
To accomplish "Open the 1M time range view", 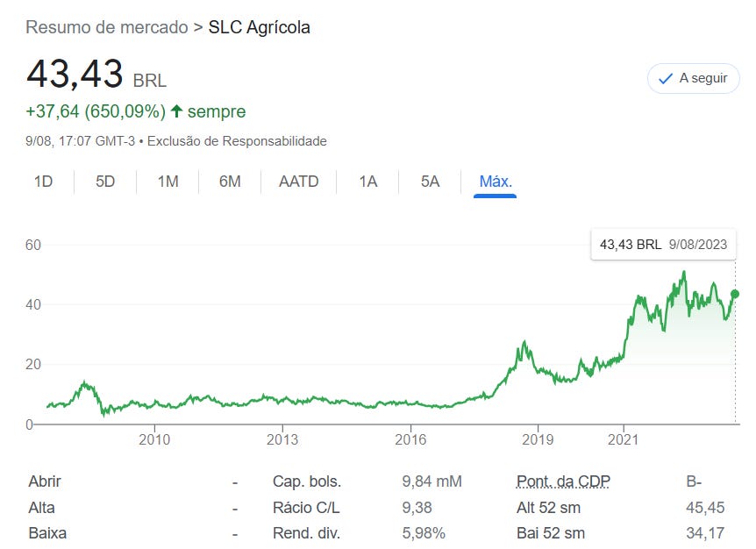I will tap(167, 182).
